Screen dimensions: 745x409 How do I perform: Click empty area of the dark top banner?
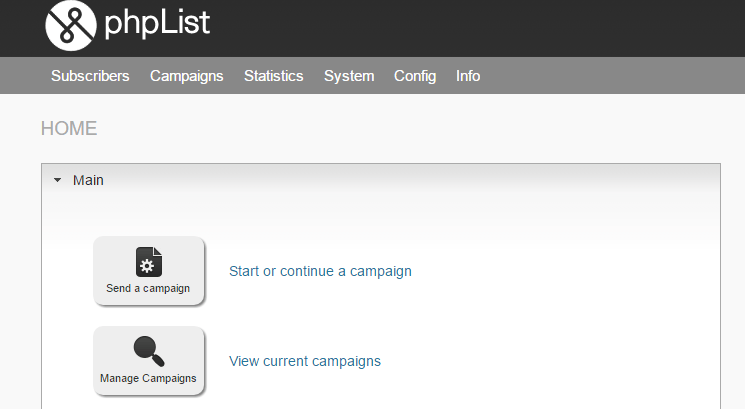[x=475, y=29]
